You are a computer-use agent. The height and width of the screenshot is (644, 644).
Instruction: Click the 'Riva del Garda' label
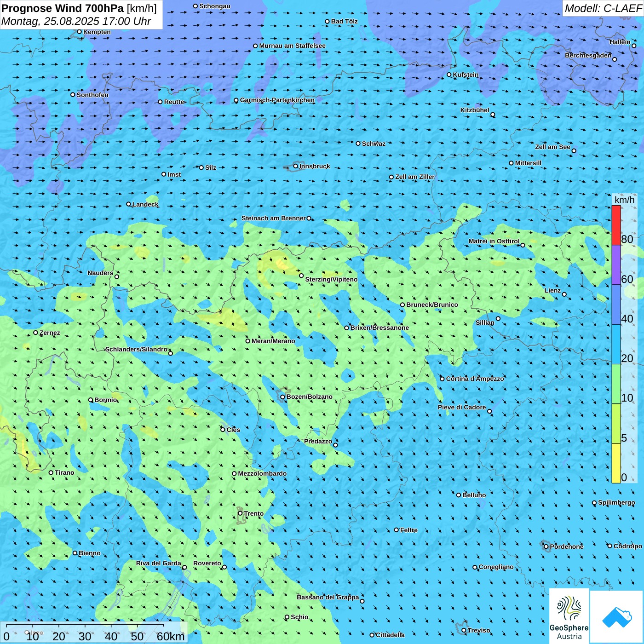159,563
